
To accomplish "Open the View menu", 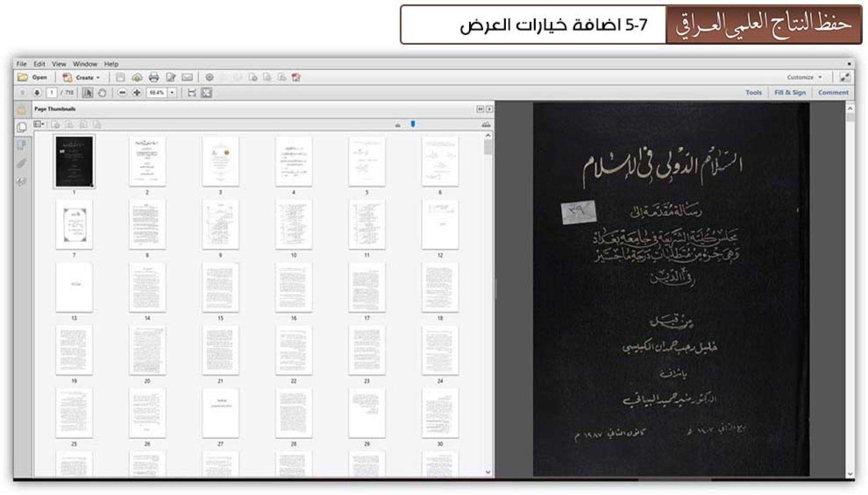I will (59, 64).
